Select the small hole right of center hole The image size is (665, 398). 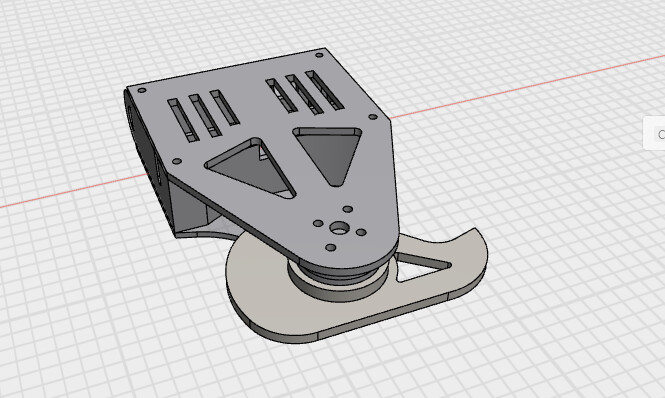[361, 233]
